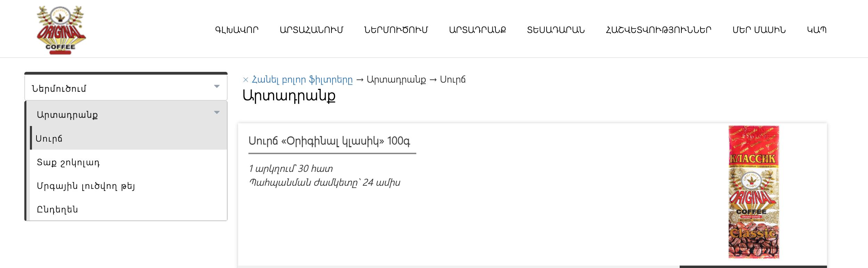Open the Սուրճ «Օրիգինալ կլասիկ» 100գ product title
This screenshot has width=868, height=268.
point(329,141)
